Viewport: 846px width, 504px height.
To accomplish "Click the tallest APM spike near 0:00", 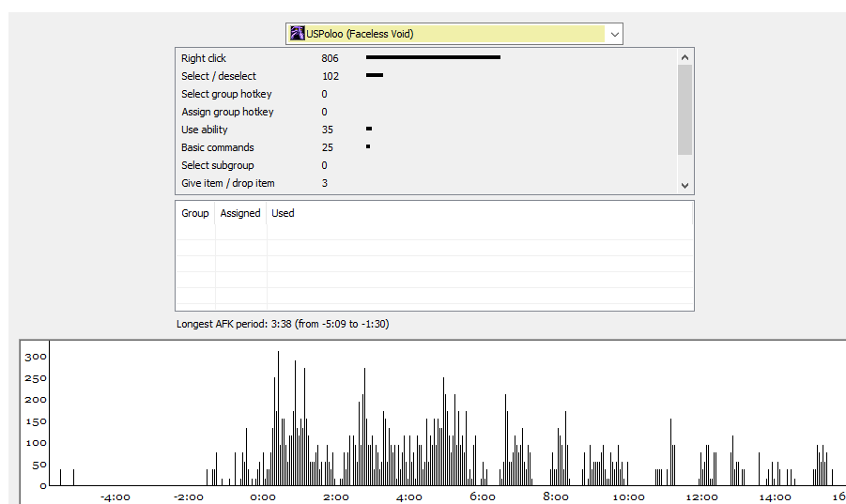I will point(279,418).
